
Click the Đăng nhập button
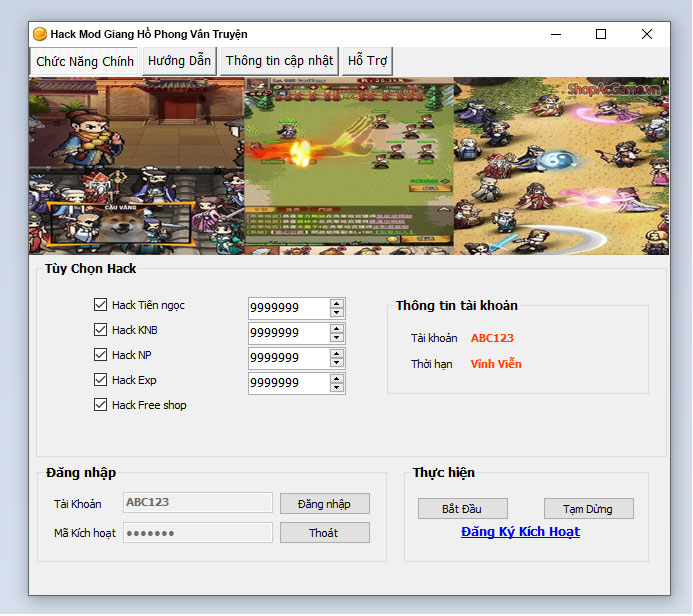[x=325, y=504]
